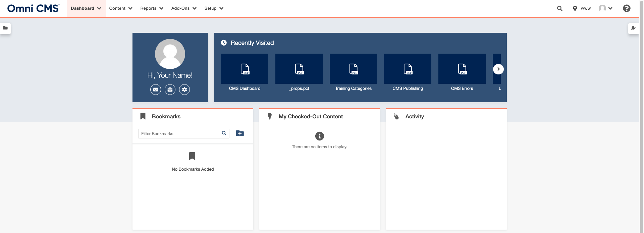The height and width of the screenshot is (233, 644).
Task: Click the Activity header mouse icon
Action: [x=396, y=116]
